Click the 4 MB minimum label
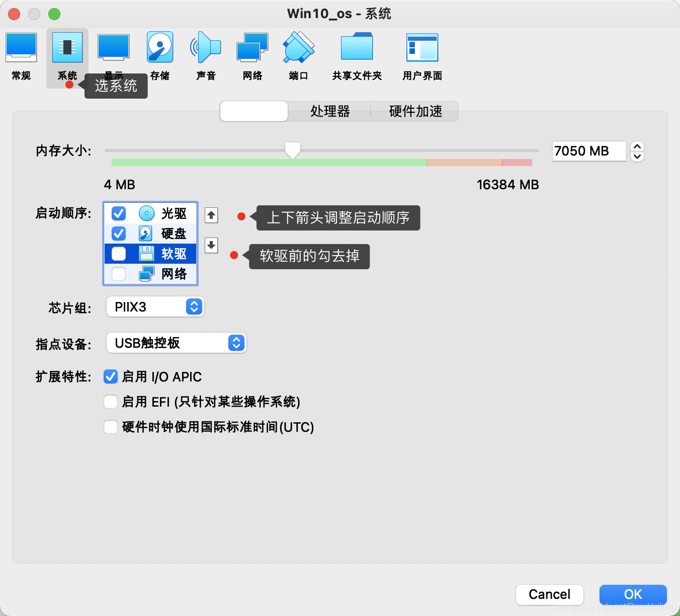The width and height of the screenshot is (680, 616). click(120, 185)
